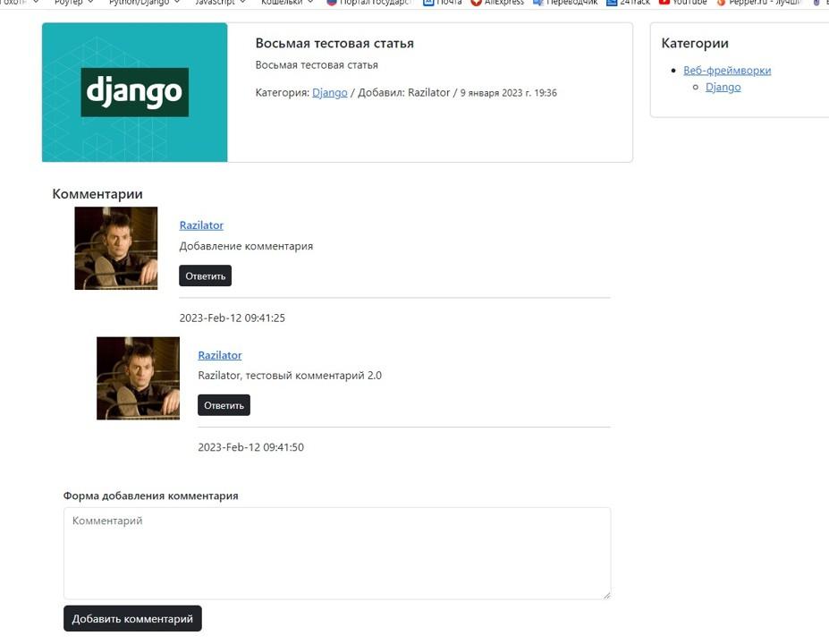Image resolution: width=829 pixels, height=644 pixels.
Task: Click avatar beside 'Добавление комментария' comment
Action: (115, 248)
